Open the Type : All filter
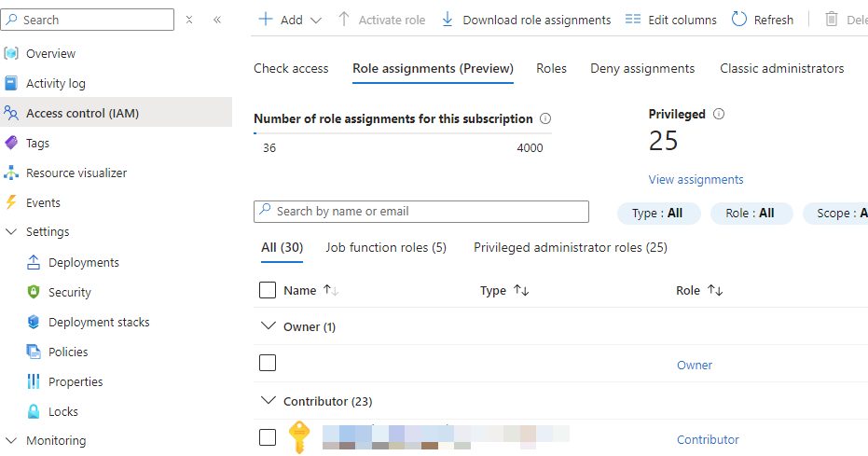This screenshot has height=456, width=868. tap(659, 214)
